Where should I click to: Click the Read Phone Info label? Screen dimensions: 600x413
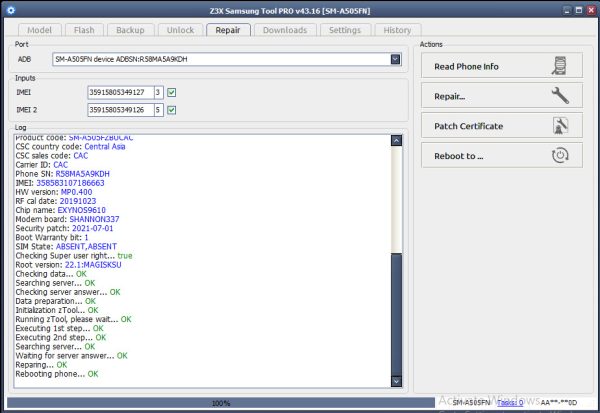coord(466,67)
